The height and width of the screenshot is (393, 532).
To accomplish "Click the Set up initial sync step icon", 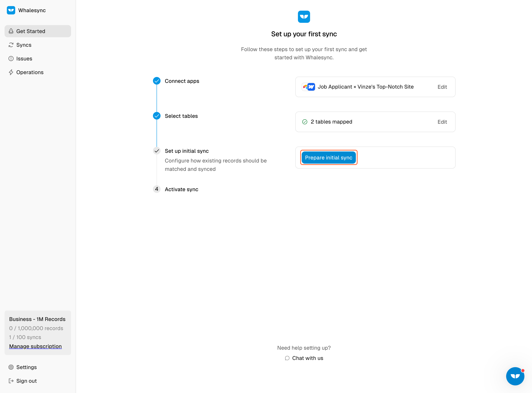I will (157, 151).
